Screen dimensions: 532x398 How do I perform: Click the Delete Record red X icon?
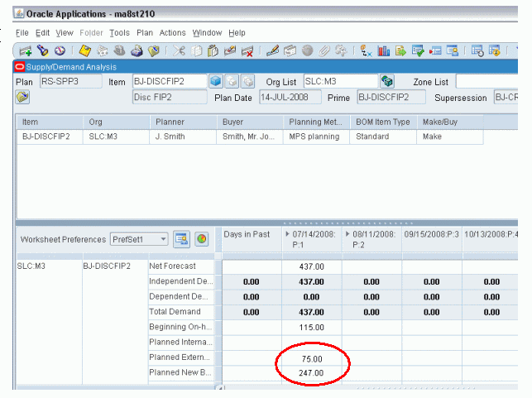click(247, 51)
